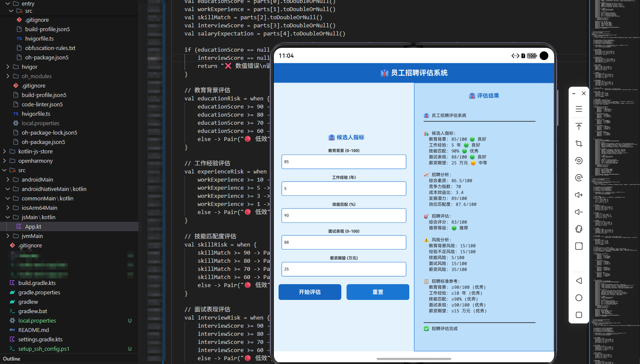Click the gear icon beside local.properties (dimmed)
Image resolution: width=640 pixels, height=364 pixels.
tap(16, 123)
